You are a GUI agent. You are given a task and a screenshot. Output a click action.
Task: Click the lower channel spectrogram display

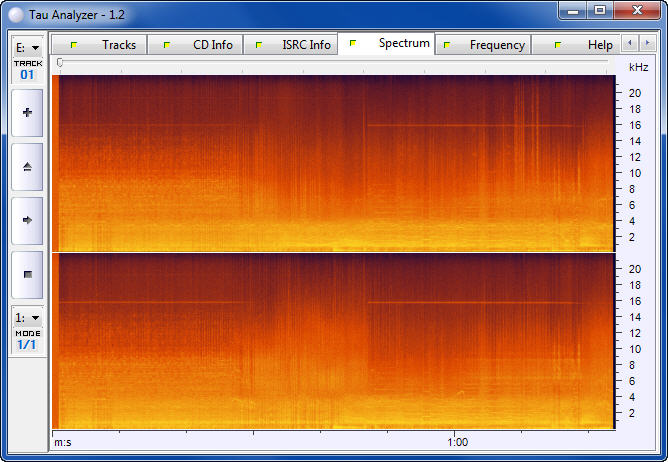pyautogui.click(x=333, y=340)
